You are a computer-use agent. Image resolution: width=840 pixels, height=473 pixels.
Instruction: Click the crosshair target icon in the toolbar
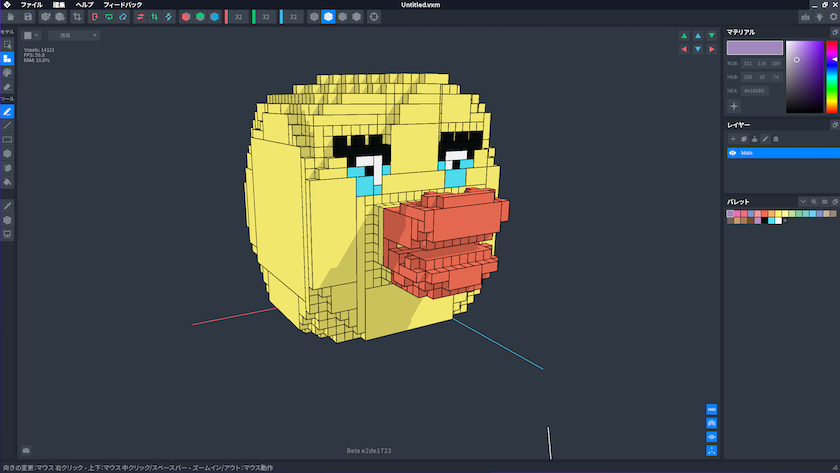click(374, 17)
